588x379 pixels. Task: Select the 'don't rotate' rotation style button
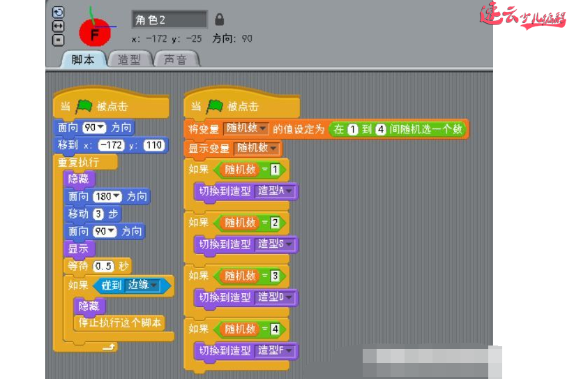[x=58, y=40]
